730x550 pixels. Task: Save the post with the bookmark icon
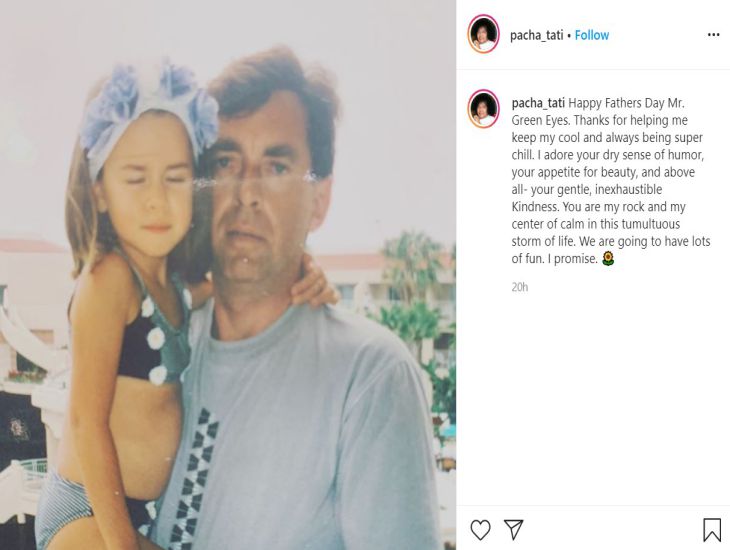[712, 530]
